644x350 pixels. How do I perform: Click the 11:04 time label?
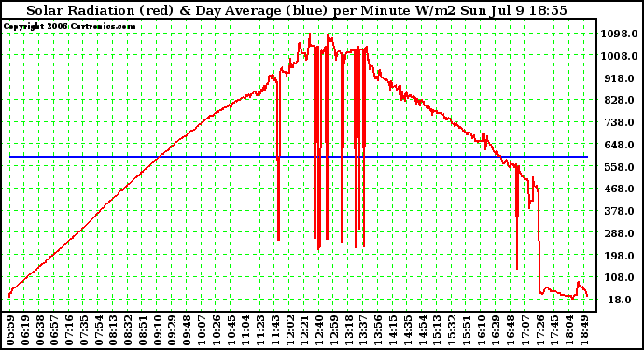tap(245, 330)
